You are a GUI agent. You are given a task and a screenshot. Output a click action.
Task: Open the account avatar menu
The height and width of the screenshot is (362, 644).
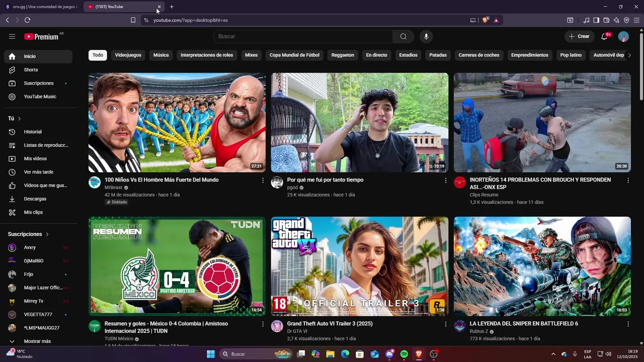(623, 36)
